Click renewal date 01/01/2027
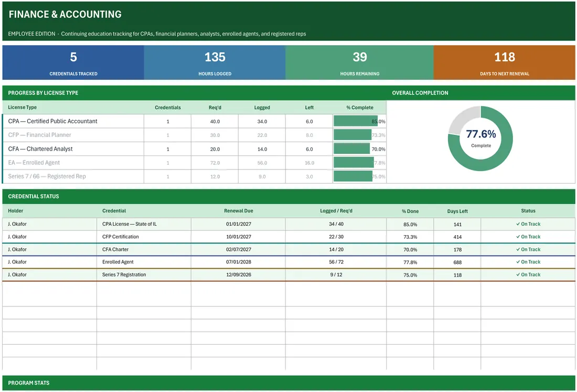Screen dimensions: 577x392 click(x=239, y=224)
